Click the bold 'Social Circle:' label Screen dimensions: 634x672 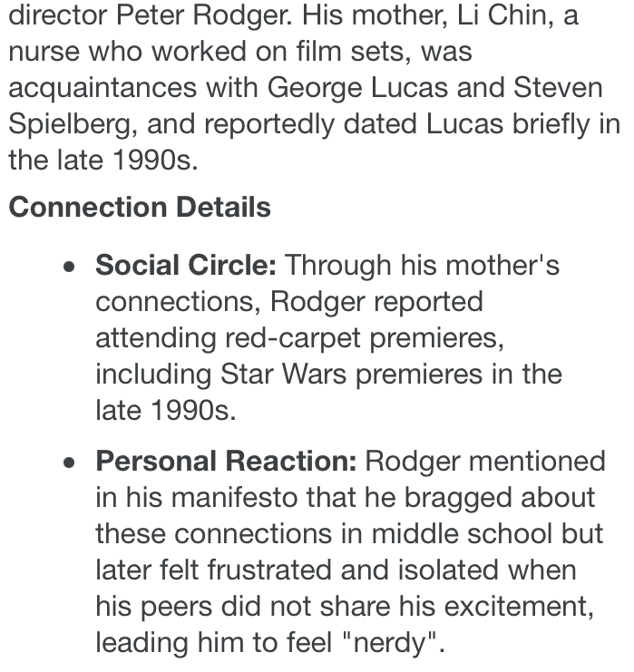coord(186,265)
